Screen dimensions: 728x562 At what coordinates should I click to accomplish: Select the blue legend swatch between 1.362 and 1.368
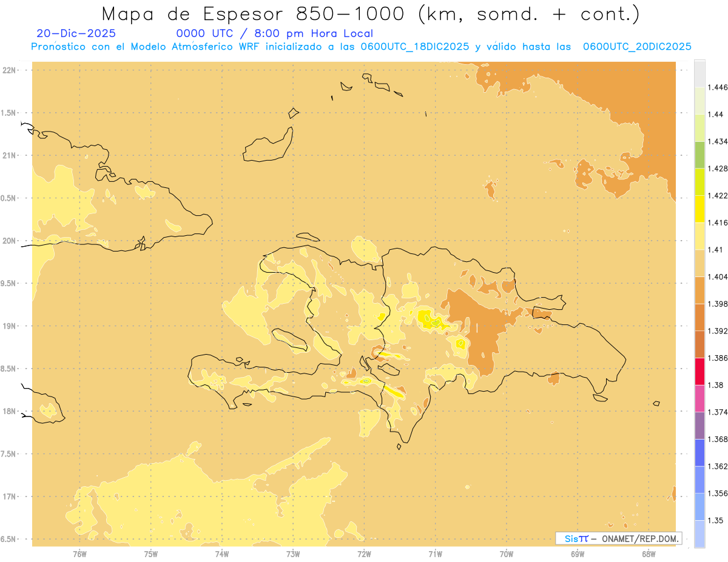point(699,452)
